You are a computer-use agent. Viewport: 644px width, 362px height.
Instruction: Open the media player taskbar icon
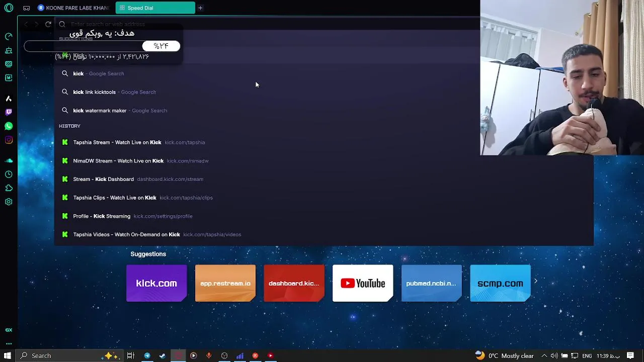(193, 355)
